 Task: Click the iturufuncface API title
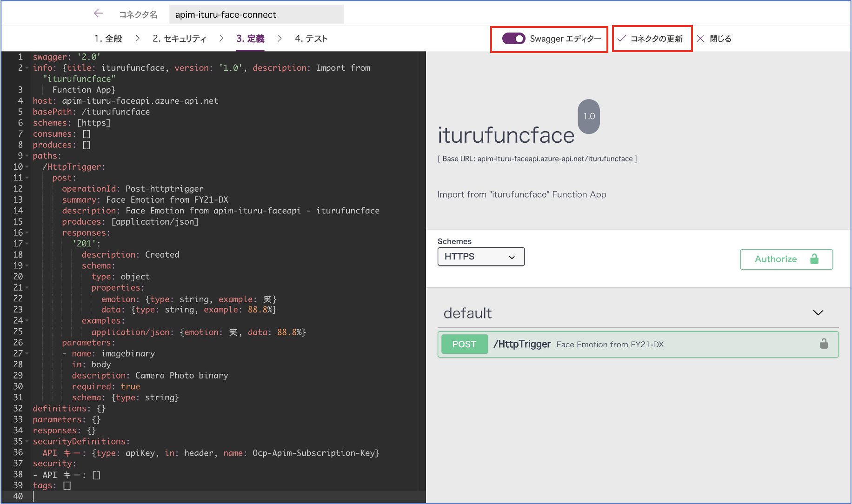pyautogui.click(x=506, y=135)
